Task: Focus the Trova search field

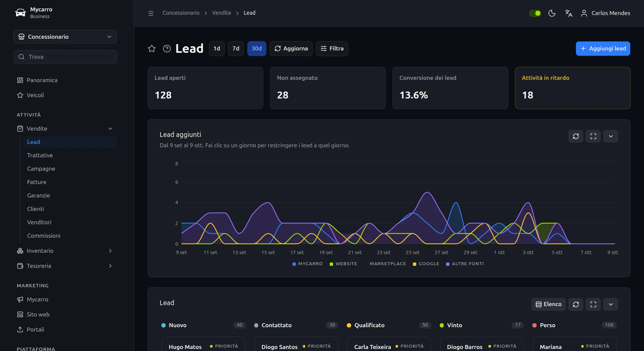Action: [65, 57]
